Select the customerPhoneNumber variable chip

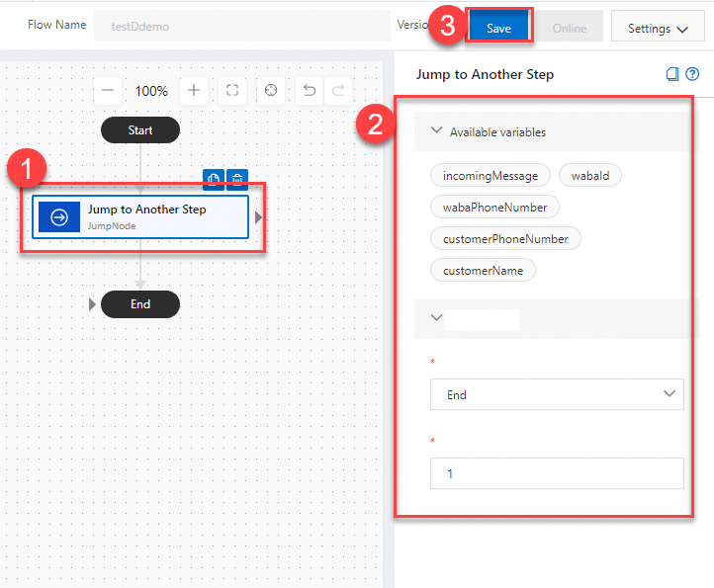pos(505,238)
